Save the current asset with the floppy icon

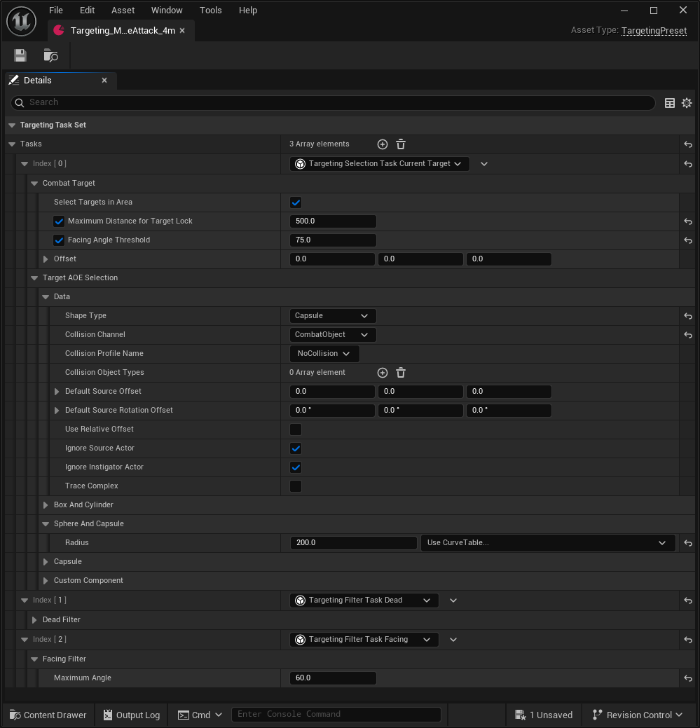coord(20,56)
